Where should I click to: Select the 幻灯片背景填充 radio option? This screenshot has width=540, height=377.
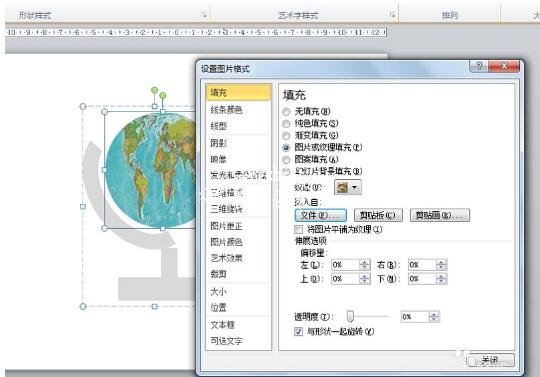coord(286,171)
